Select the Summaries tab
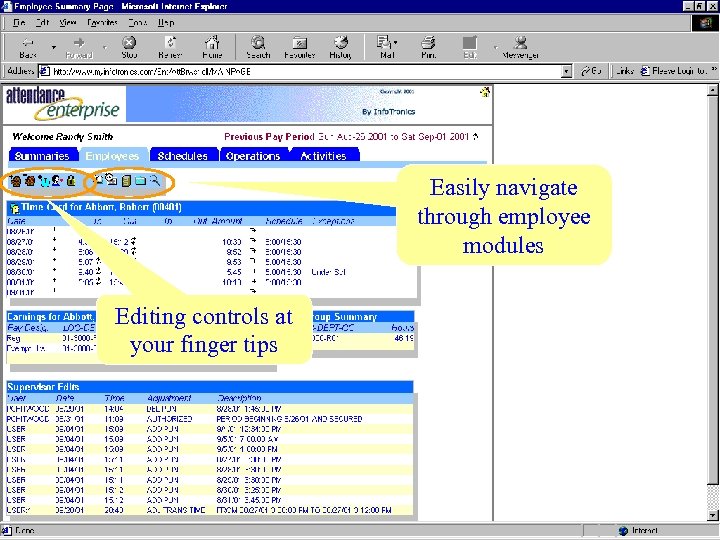 click(x=42, y=156)
